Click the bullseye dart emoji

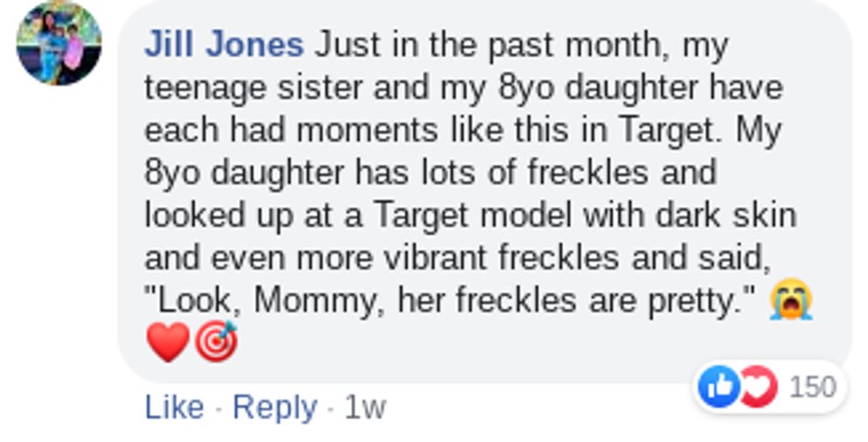tap(216, 343)
